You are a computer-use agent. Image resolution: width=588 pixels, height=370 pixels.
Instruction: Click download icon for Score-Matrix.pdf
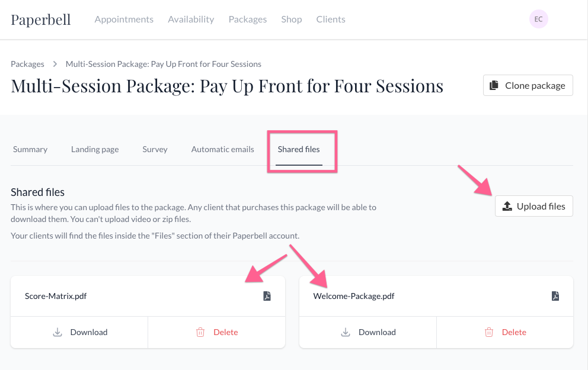tap(57, 332)
